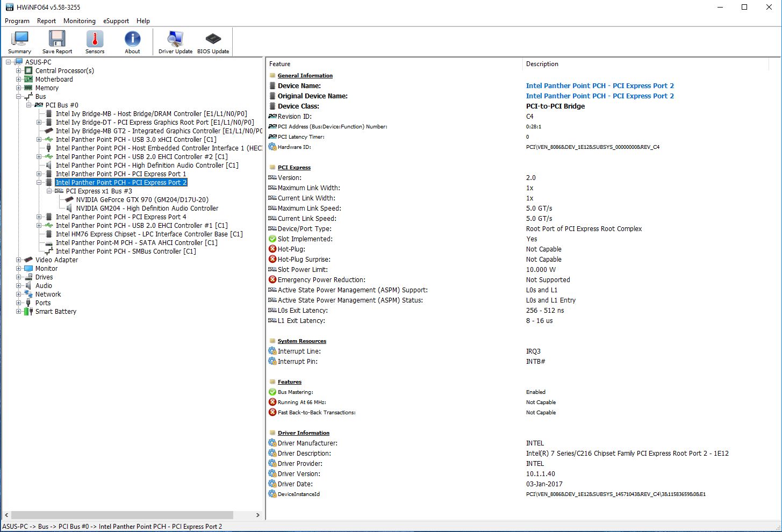This screenshot has height=532, width=782.
Task: Click the Original Device Name value link
Action: coord(600,96)
